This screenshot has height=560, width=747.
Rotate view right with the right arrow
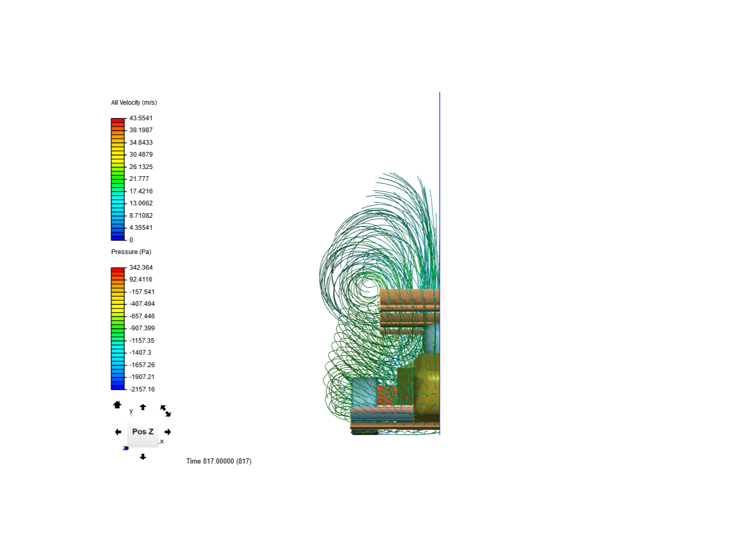click(168, 432)
